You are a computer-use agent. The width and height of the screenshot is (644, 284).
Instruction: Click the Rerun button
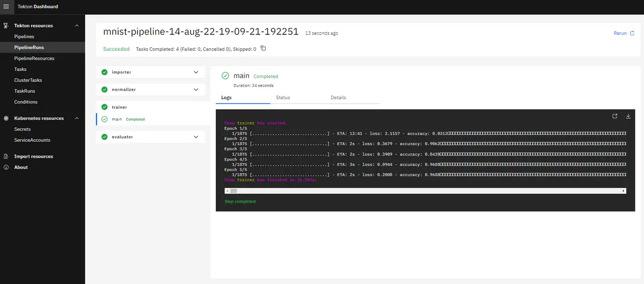click(625, 33)
